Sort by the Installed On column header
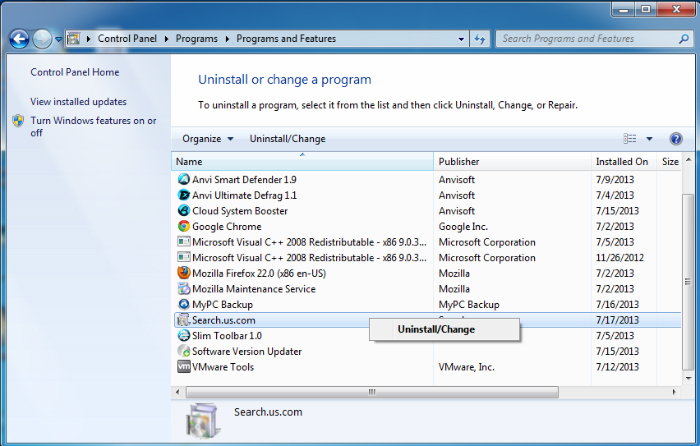Image resolution: width=700 pixels, height=446 pixels. pos(624,162)
